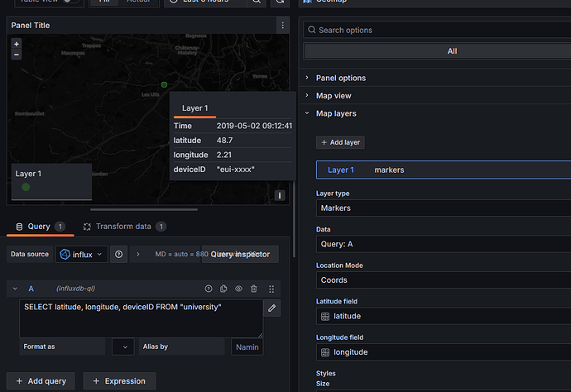This screenshot has width=571, height=392.
Task: Click the Layer 1 legend green dot
Action: point(26,187)
